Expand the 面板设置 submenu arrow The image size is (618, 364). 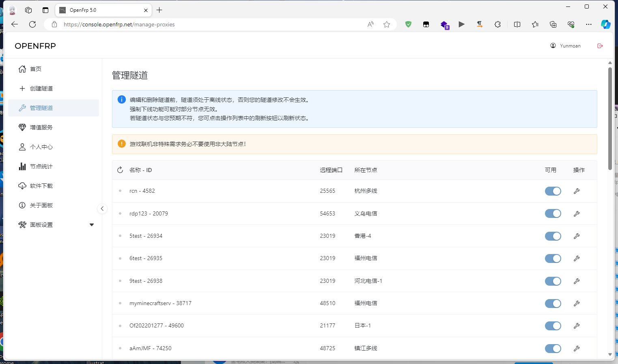point(92,225)
